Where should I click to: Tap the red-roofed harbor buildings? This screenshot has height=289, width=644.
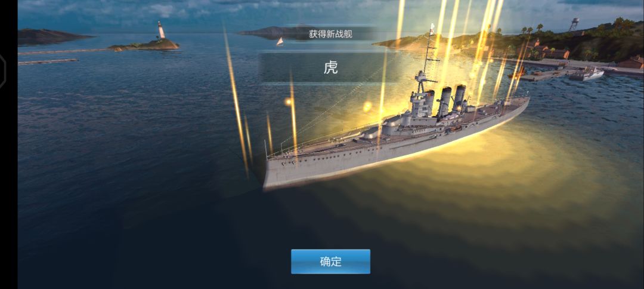coord(549,51)
